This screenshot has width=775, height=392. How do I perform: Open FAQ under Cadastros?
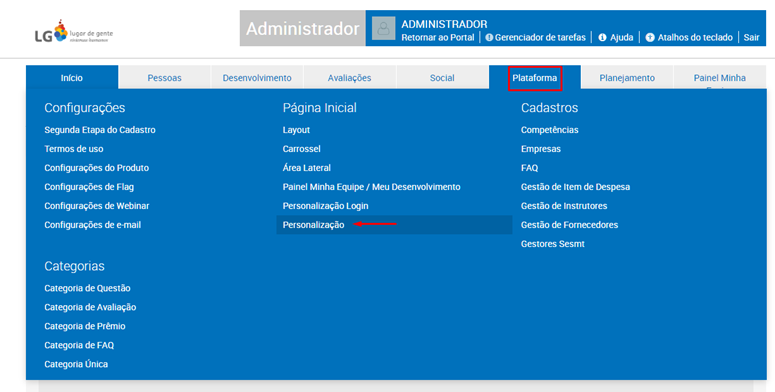529,168
